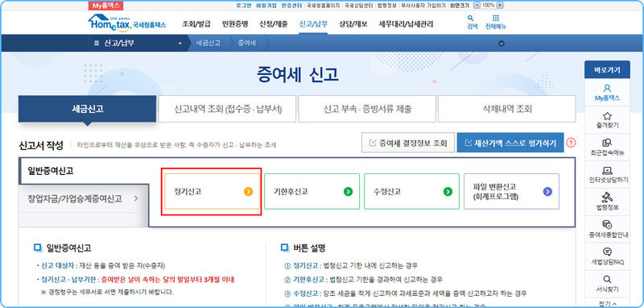The height and width of the screenshot is (308, 644).
Task: Click the 회원가입 link
Action: pyautogui.click(x=266, y=6)
